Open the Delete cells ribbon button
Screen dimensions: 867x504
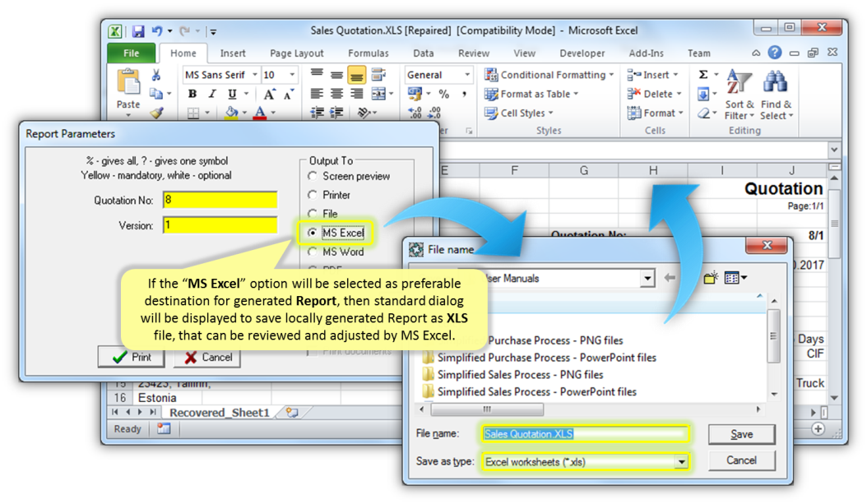[x=655, y=94]
